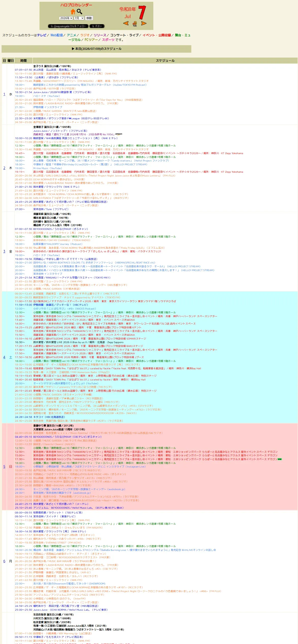Open 伊勢鈴蘭 インスタライブ entry
298x644 pixels.
tap(48, 107)
